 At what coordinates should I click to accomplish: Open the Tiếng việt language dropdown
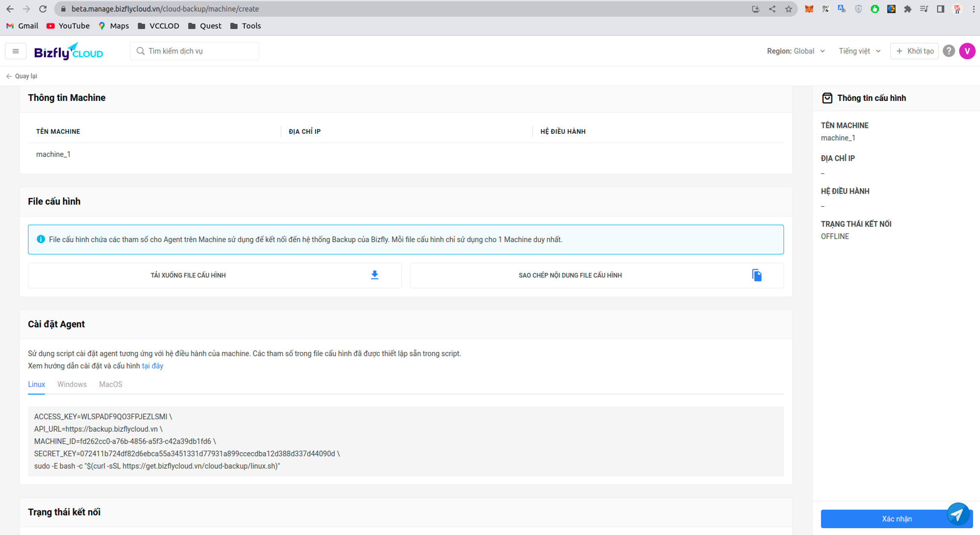859,50
